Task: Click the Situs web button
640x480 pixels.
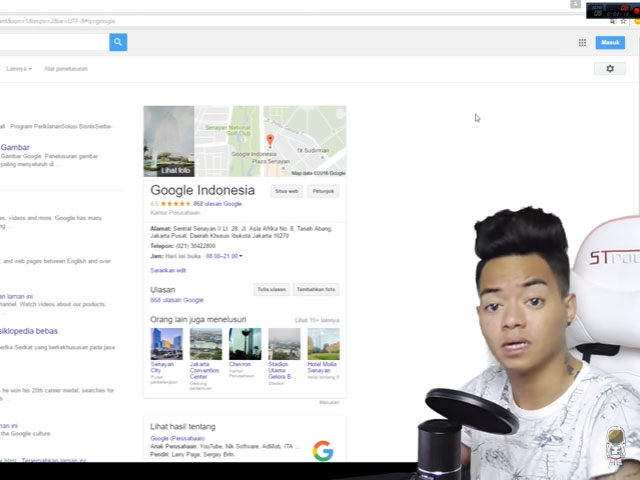Action: coord(286,191)
